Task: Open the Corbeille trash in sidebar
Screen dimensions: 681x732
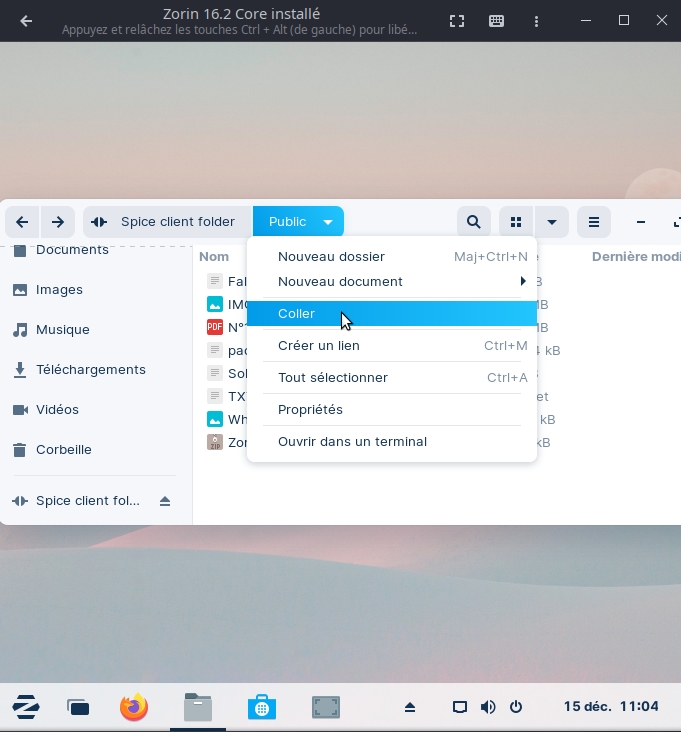Action: pos(63,450)
